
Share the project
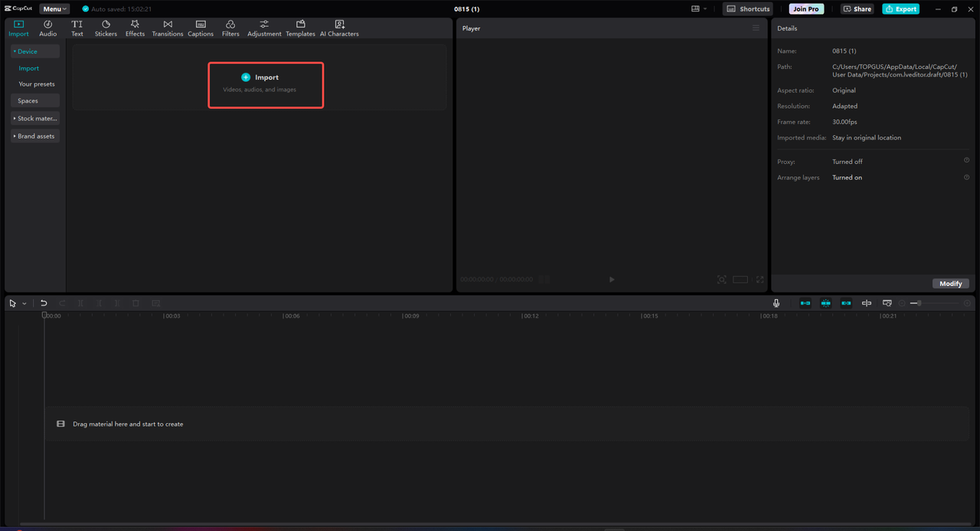[857, 9]
